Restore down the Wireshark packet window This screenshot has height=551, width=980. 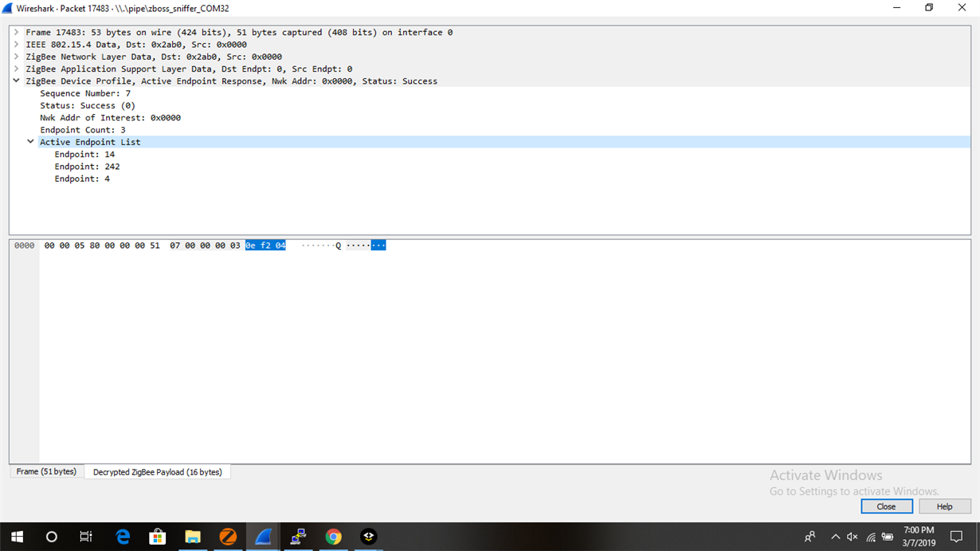929,8
